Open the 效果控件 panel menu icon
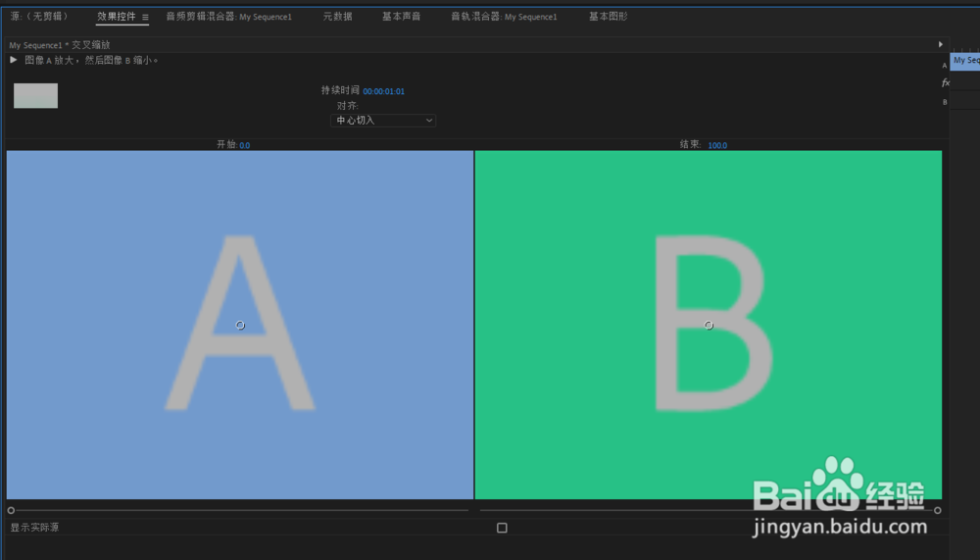 (145, 18)
